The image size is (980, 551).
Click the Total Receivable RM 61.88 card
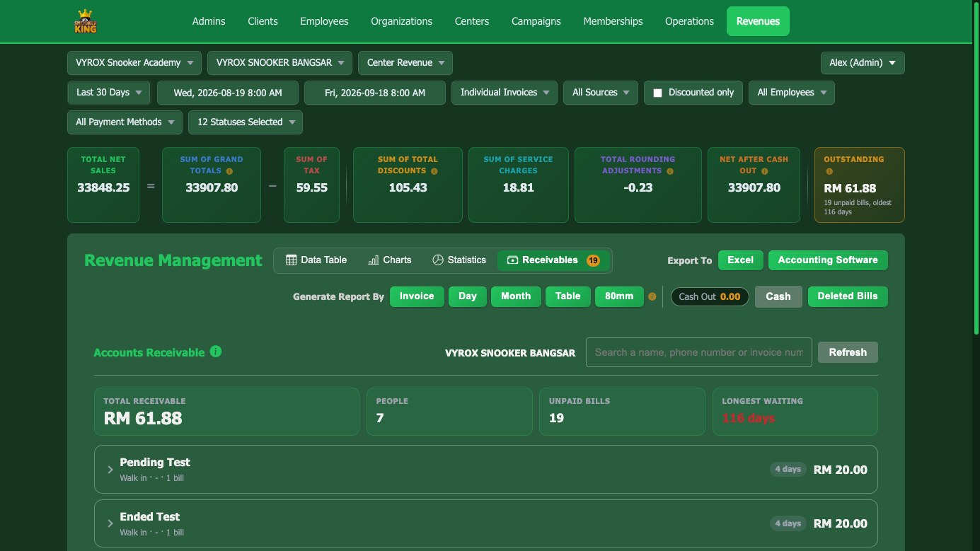coord(226,411)
